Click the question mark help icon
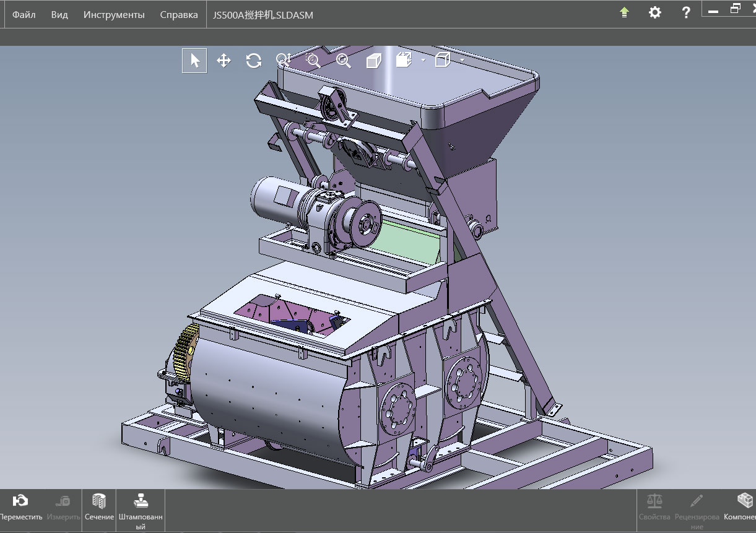 coord(686,12)
